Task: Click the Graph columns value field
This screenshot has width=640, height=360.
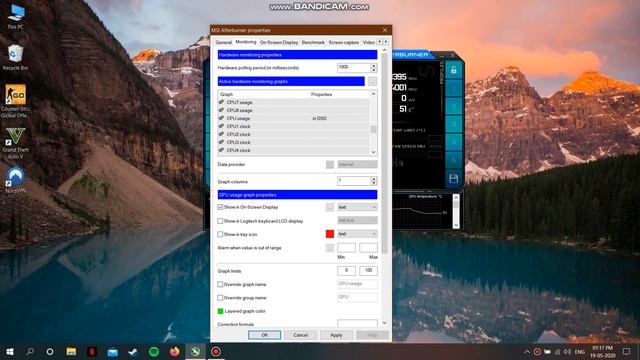Action: [x=354, y=181]
